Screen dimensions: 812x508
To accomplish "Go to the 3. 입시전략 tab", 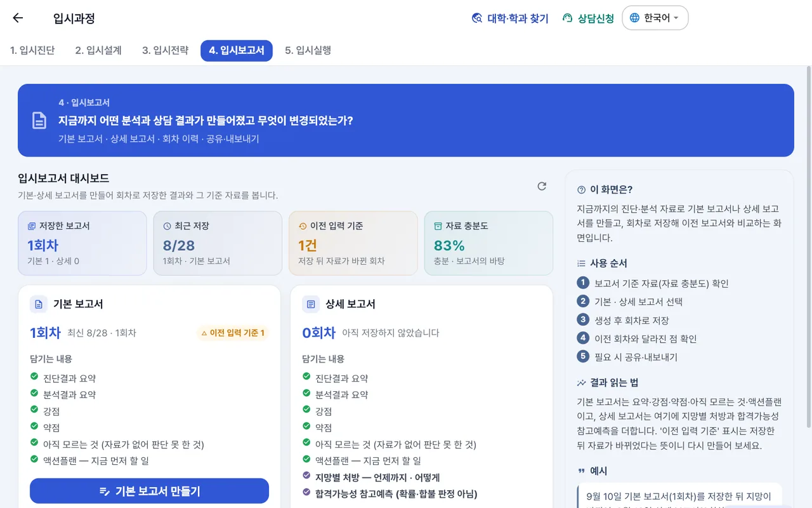I will point(165,50).
